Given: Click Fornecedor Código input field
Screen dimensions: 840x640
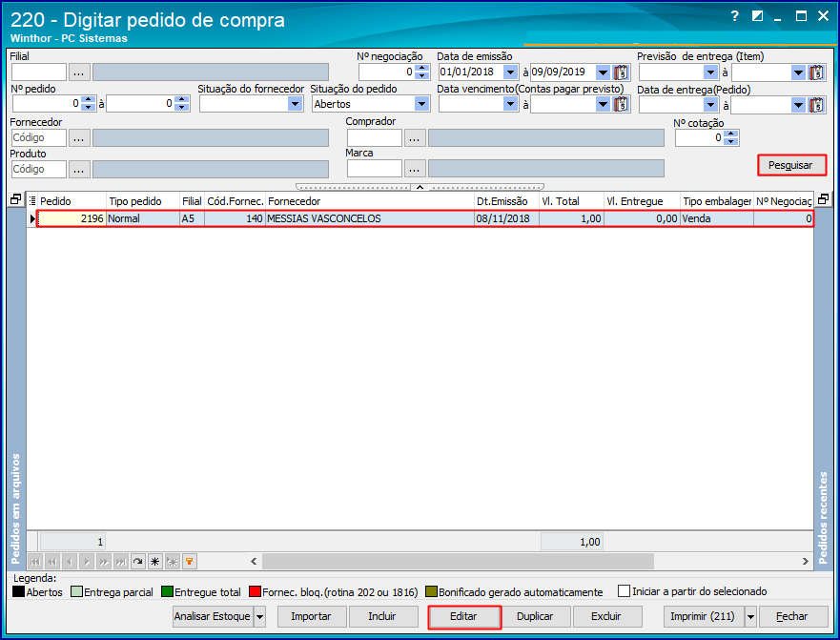Looking at the screenshot, I should coord(38,137).
